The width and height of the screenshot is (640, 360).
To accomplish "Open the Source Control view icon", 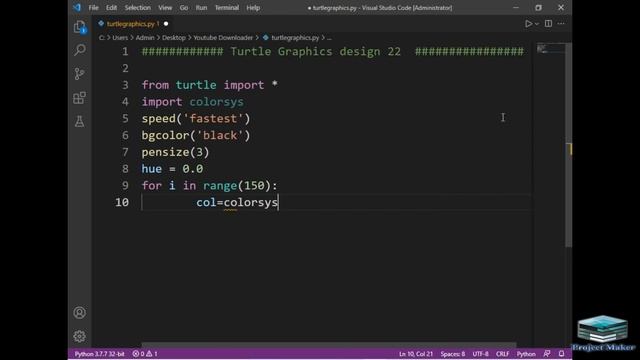I will (x=80, y=74).
